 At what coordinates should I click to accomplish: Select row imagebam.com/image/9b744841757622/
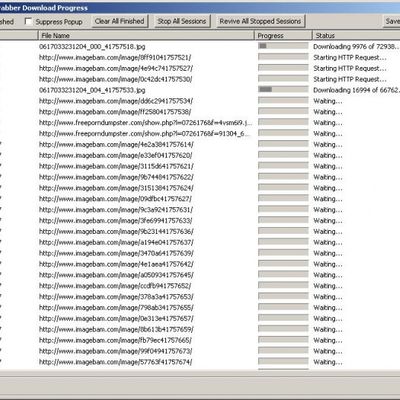click(x=116, y=177)
